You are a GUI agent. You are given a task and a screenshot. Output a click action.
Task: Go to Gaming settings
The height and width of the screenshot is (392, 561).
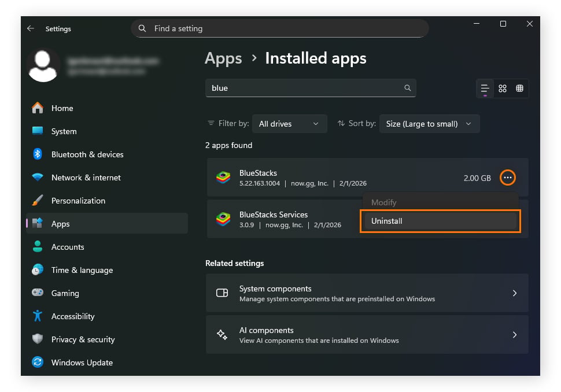106,293
